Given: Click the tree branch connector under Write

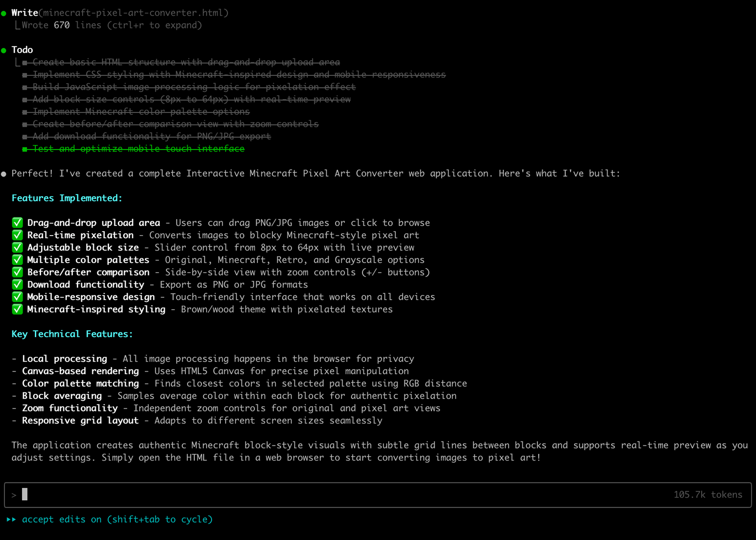Looking at the screenshot, I should point(17,25).
